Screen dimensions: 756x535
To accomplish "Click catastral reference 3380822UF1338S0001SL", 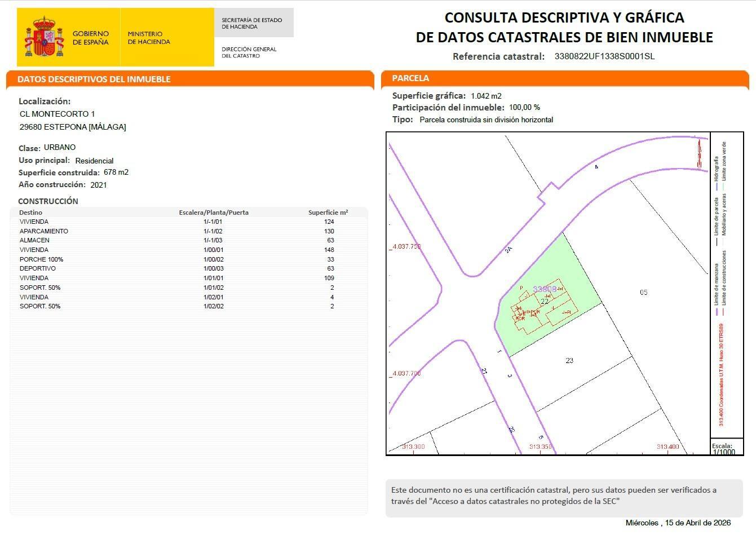I will pos(604,56).
